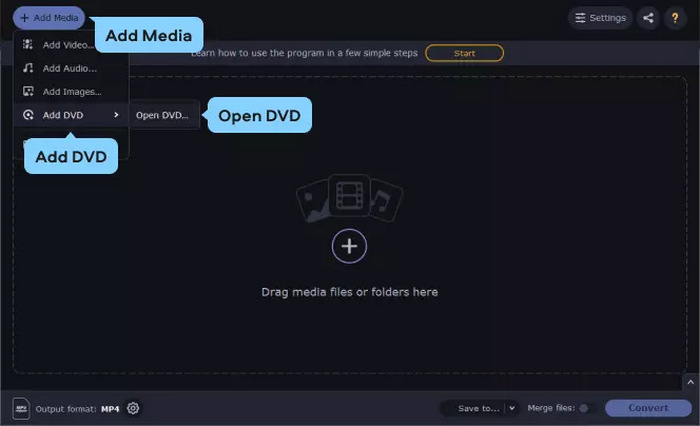Click the music note Add Audio icon
The height and width of the screenshot is (426, 700).
click(28, 68)
